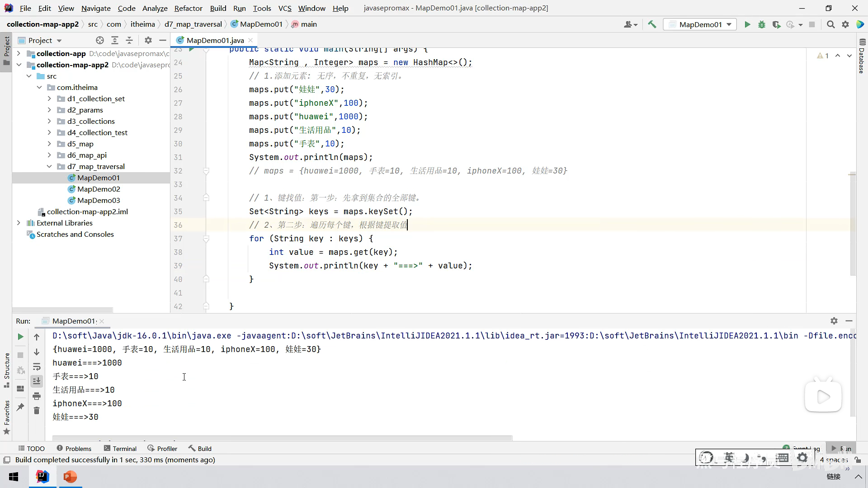This screenshot has height=488, width=868.
Task: Print console output with the printer icon
Action: [37, 396]
